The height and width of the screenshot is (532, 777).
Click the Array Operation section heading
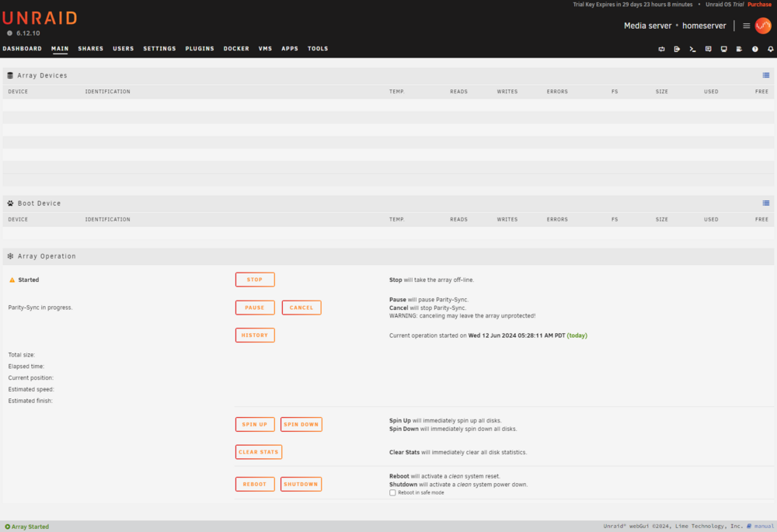(x=47, y=256)
